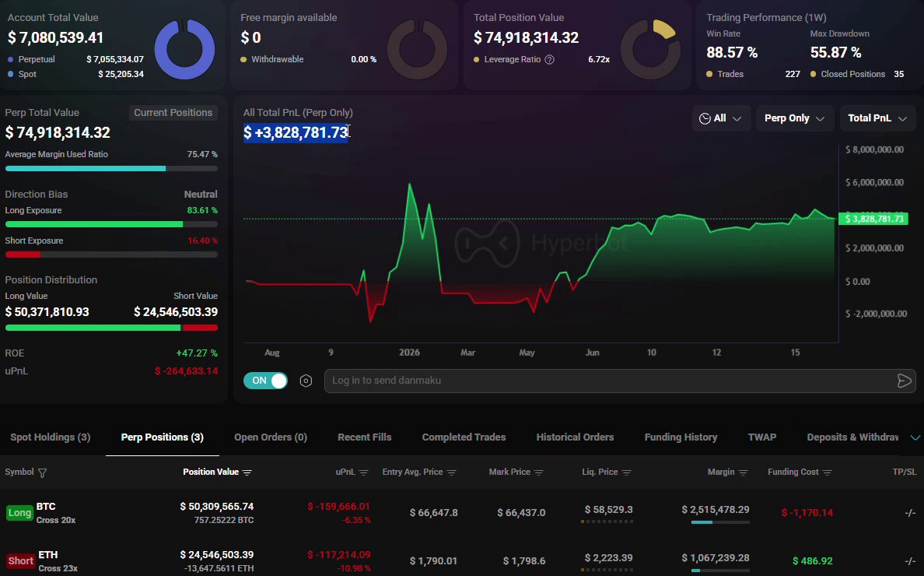Click the Long Value $50,371,810.93

(47, 312)
